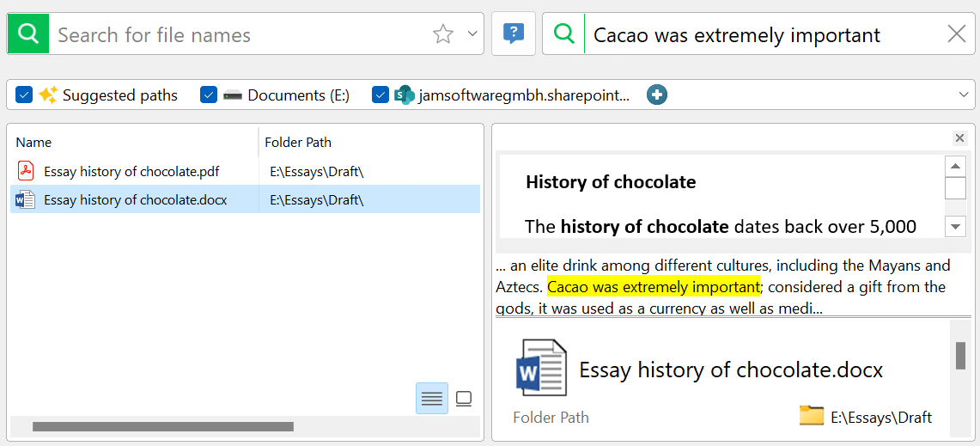Viewport: 980px width, 446px height.
Task: Switch to details list view
Action: point(432,399)
